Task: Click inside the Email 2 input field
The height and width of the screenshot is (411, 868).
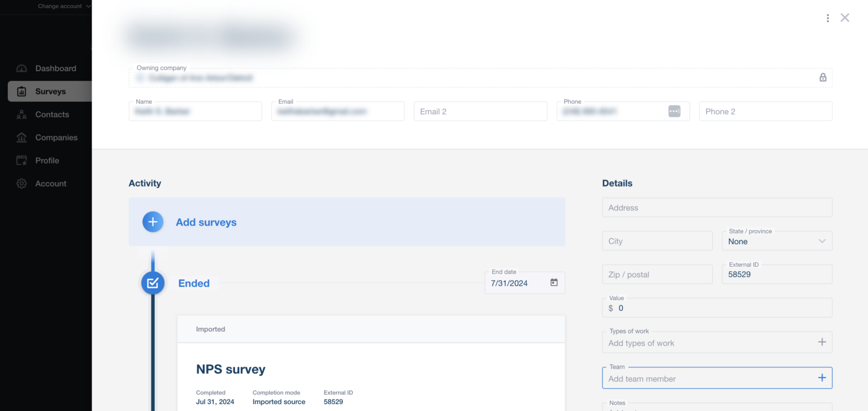Action: (480, 111)
